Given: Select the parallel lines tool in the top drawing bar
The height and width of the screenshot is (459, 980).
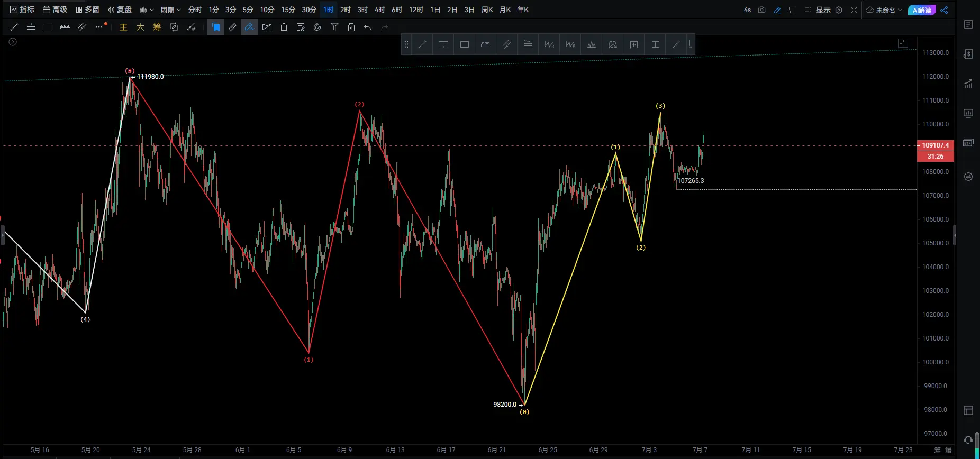Looking at the screenshot, I should coord(31,27).
